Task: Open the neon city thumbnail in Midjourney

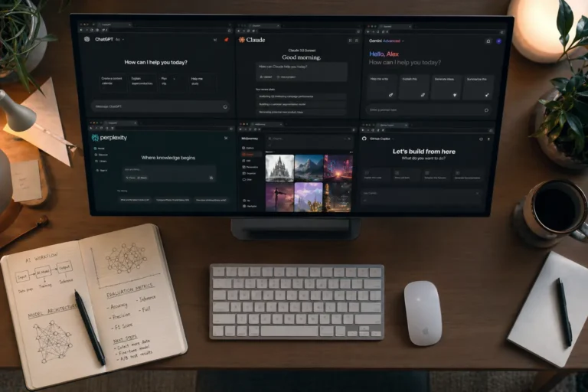Action: (338, 168)
